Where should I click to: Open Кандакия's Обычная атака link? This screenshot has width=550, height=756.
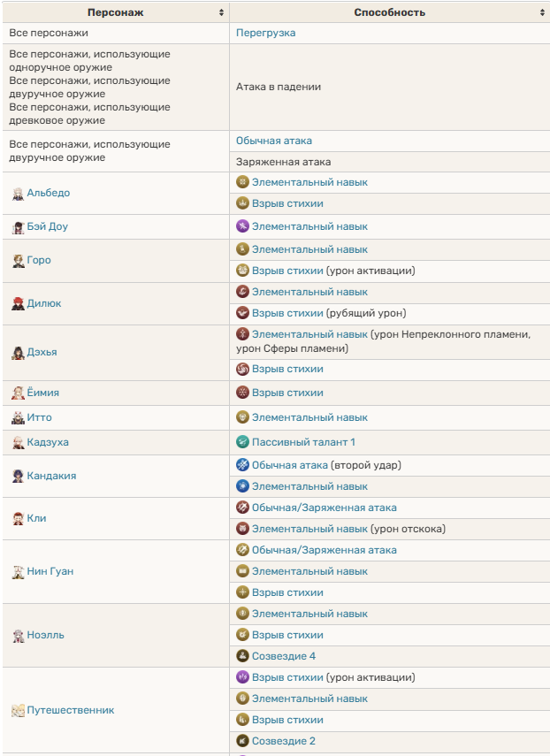pos(290,465)
